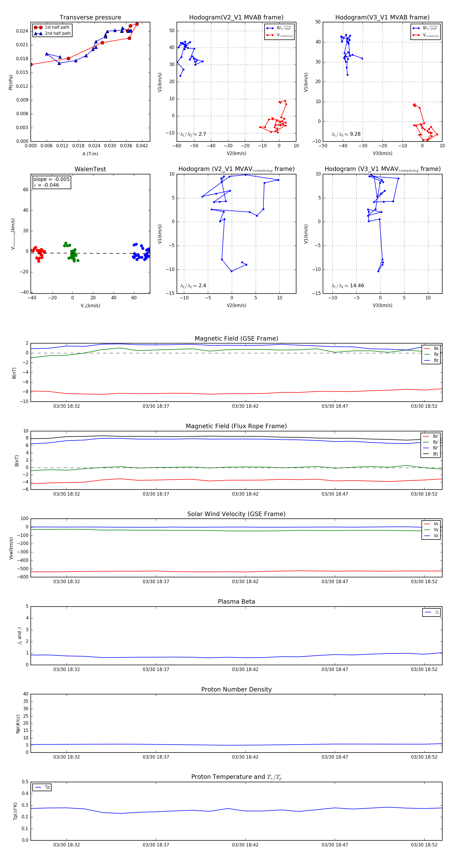
Task: Click 'Vremaining' legend entry in V2_V1 MVAB hodogram
Action: (x=279, y=35)
